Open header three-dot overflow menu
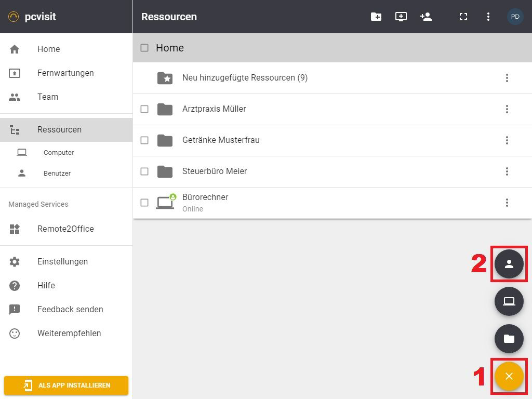 click(x=488, y=17)
